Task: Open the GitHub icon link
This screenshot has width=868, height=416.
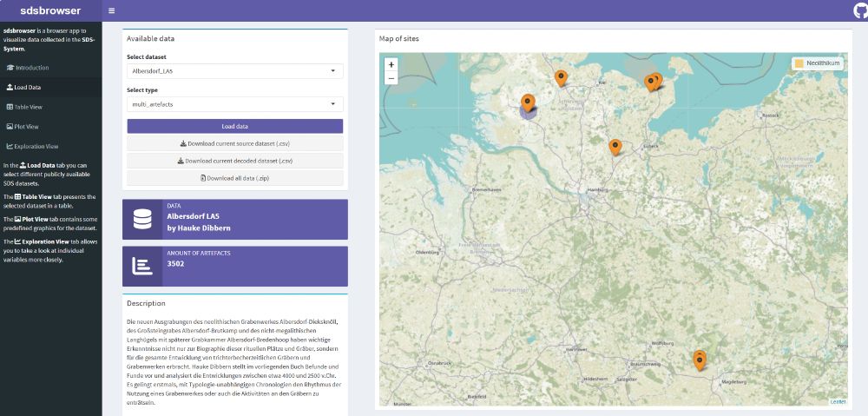Action: tap(859, 11)
